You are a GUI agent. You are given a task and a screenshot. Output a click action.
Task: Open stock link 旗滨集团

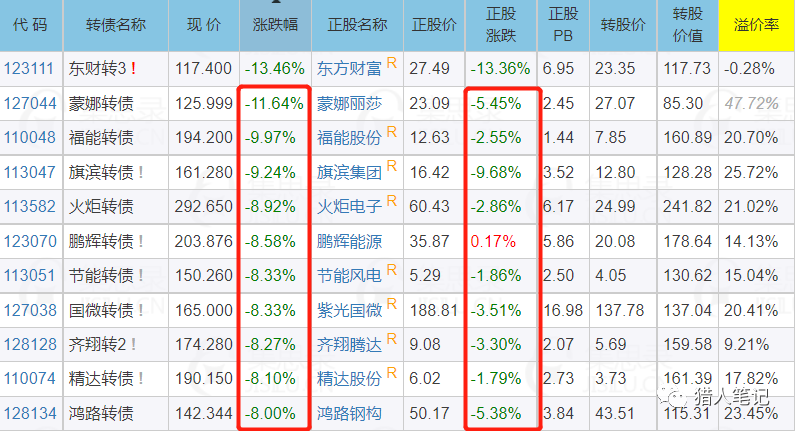[x=349, y=172]
